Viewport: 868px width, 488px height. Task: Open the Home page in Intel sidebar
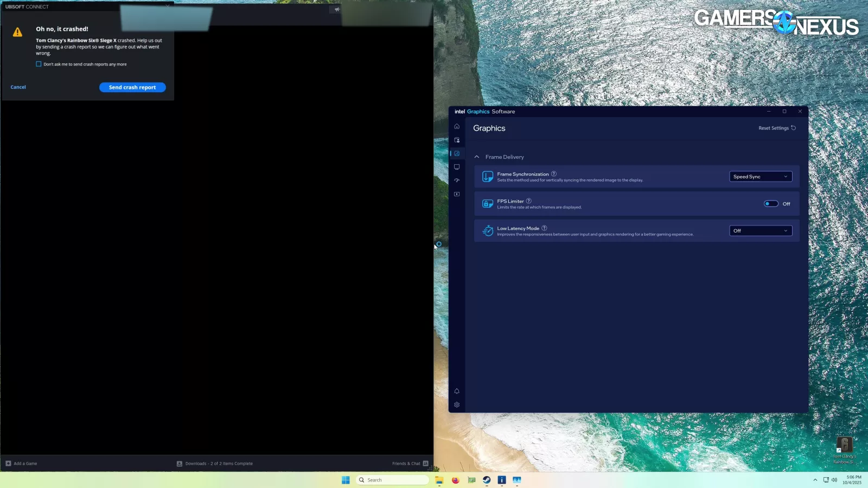coord(457,126)
